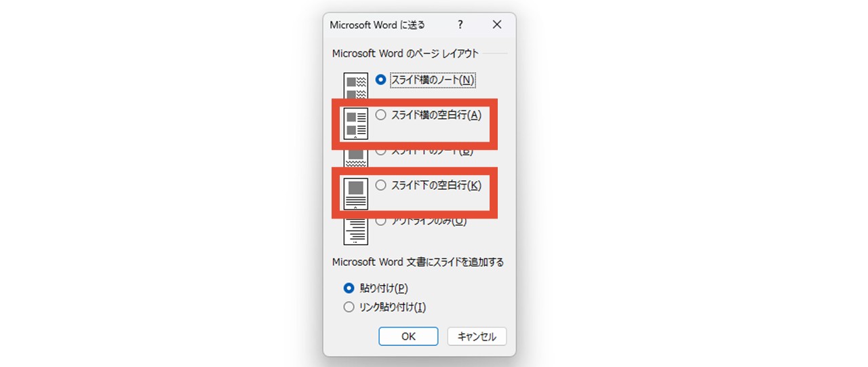Click the outline-only layout icon
Screen dimensions: 868x367
pos(356,231)
